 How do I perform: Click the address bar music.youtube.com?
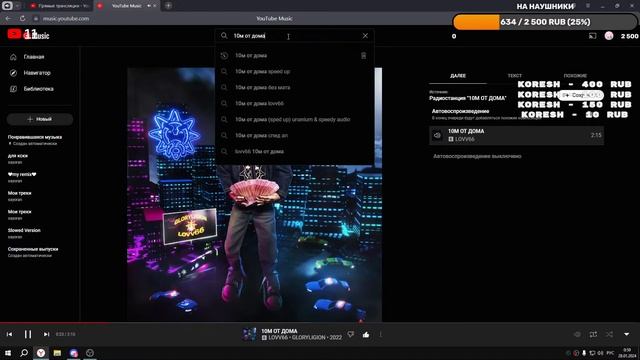coord(66,18)
